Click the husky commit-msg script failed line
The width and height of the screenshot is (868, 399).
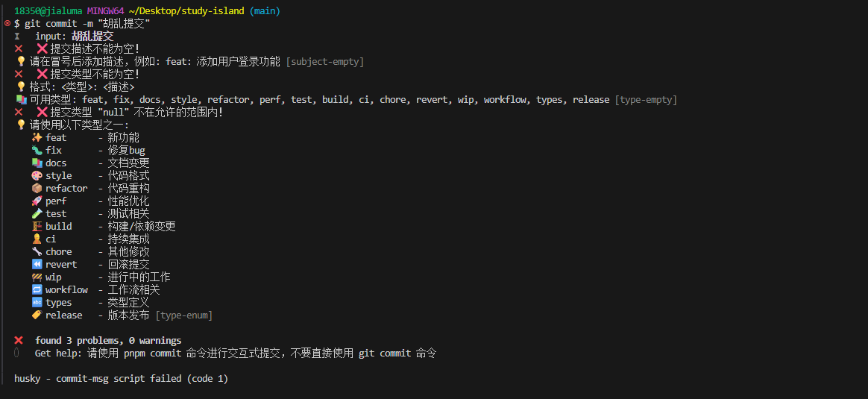121,378
